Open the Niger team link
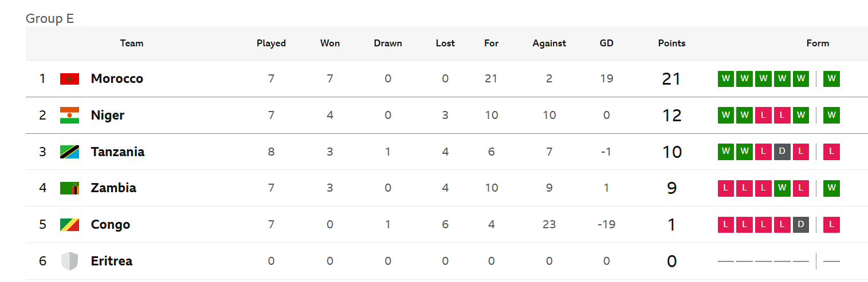The image size is (868, 282). pos(108,116)
